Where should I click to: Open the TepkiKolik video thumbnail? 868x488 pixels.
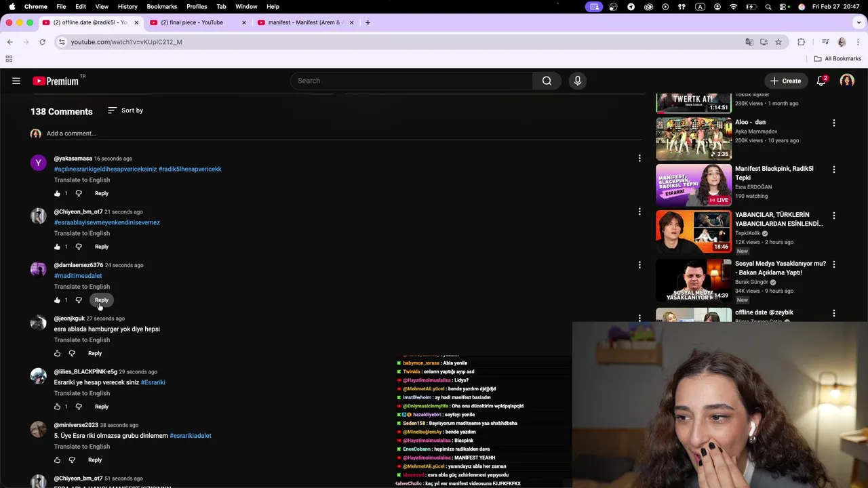(x=694, y=231)
